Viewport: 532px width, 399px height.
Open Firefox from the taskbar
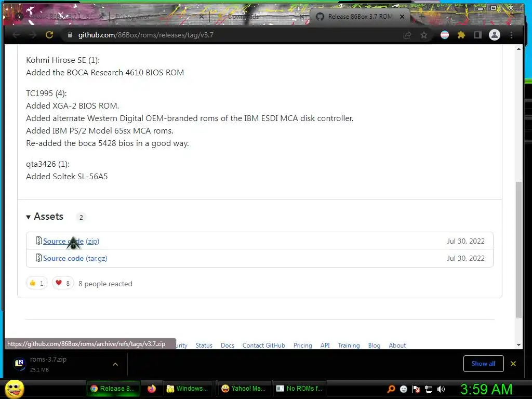tap(152, 389)
